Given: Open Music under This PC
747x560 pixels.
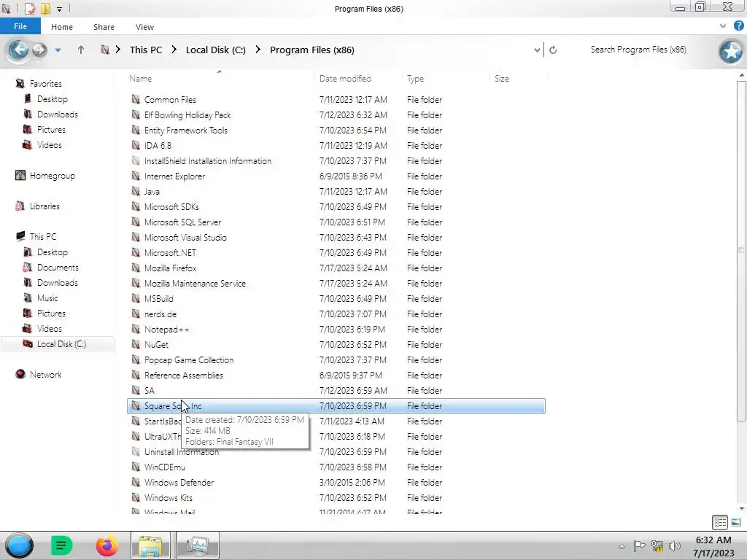Looking at the screenshot, I should click(47, 298).
